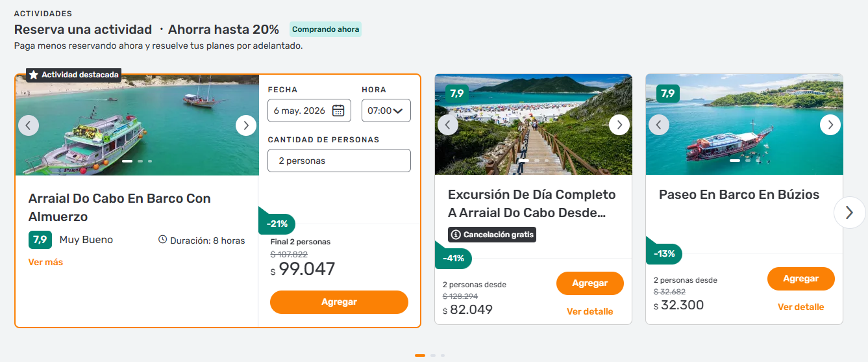This screenshot has width=868, height=362.
Task: Add the Arraial Do Cabo boat activity
Action: coord(339,302)
